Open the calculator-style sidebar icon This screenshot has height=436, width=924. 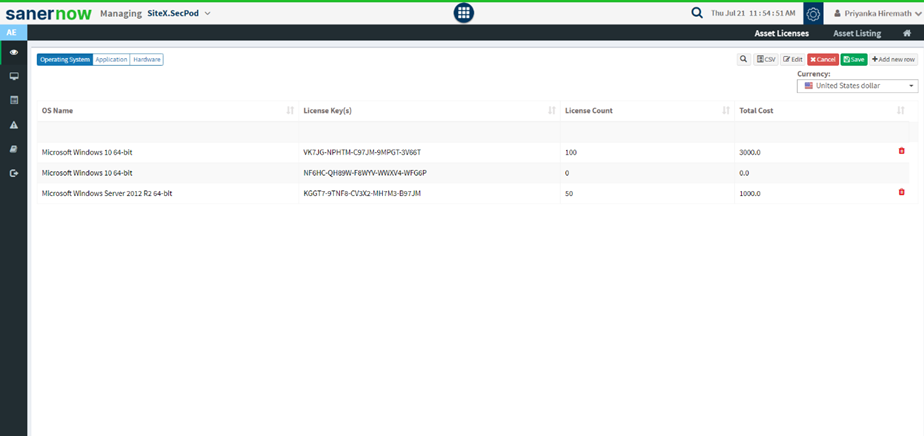click(x=14, y=101)
